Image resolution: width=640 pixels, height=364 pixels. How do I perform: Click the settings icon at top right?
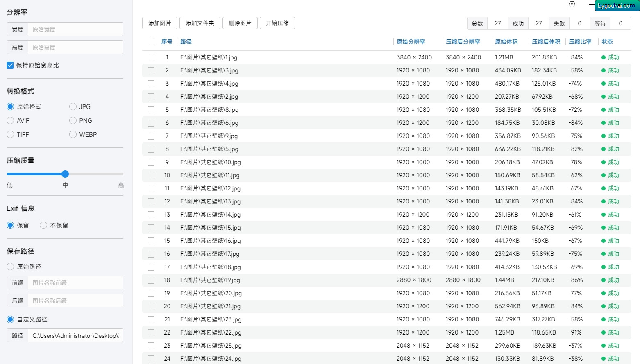[x=572, y=4]
